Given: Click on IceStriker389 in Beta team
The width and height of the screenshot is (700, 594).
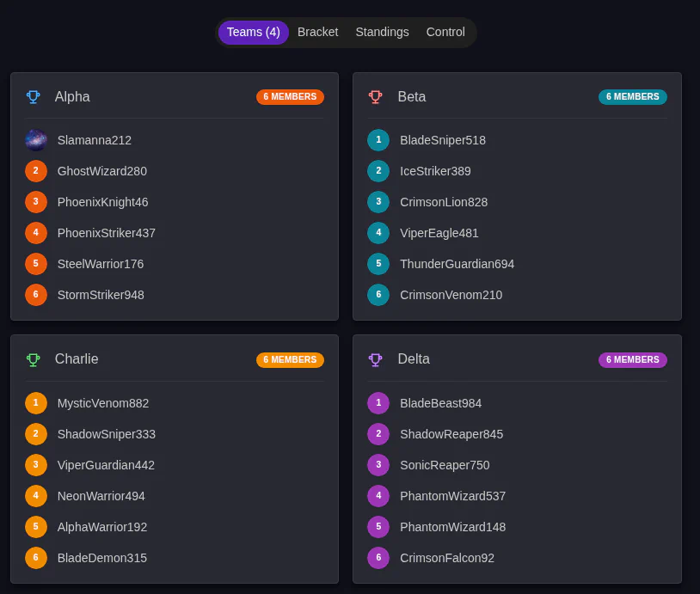Looking at the screenshot, I should (435, 171).
